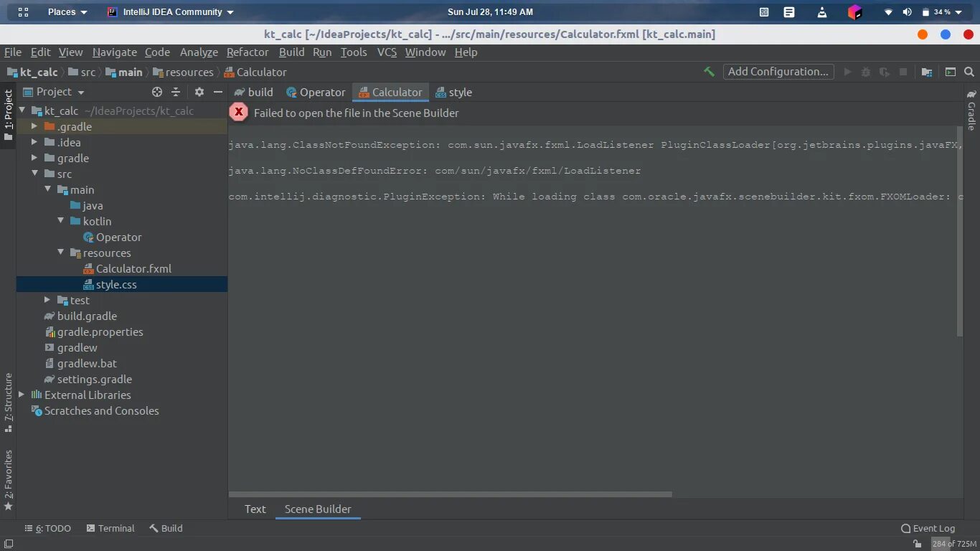
Task: Click the Run button in the toolbar
Action: pyautogui.click(x=847, y=72)
